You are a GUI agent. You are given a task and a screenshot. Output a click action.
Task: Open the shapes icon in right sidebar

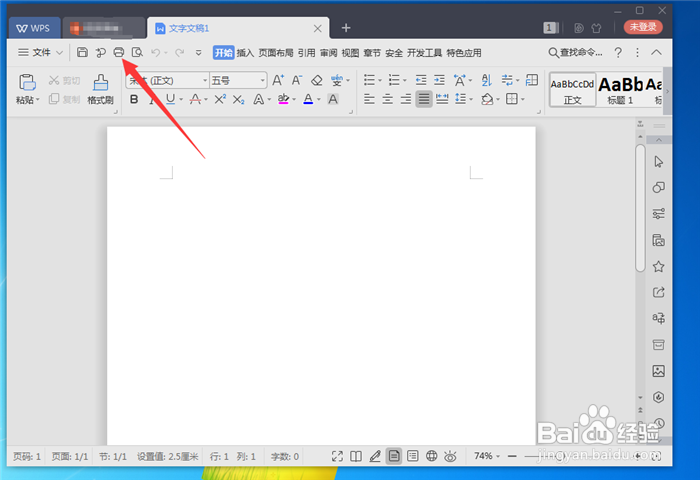[x=658, y=188]
